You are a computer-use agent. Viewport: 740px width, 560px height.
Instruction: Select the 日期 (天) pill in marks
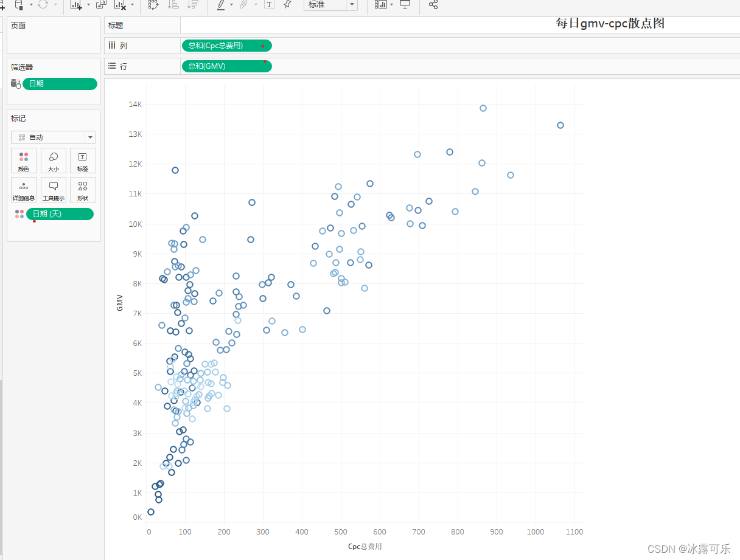[60, 214]
